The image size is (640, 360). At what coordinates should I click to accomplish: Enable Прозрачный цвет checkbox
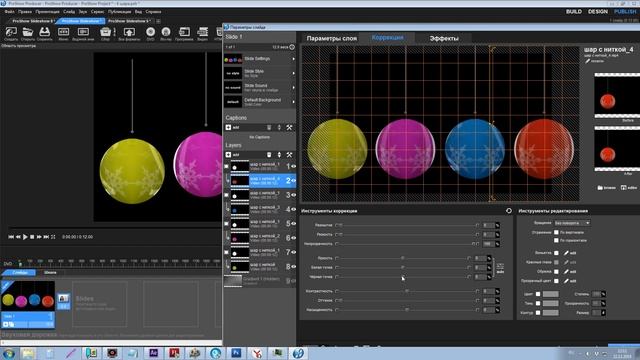tap(556, 281)
